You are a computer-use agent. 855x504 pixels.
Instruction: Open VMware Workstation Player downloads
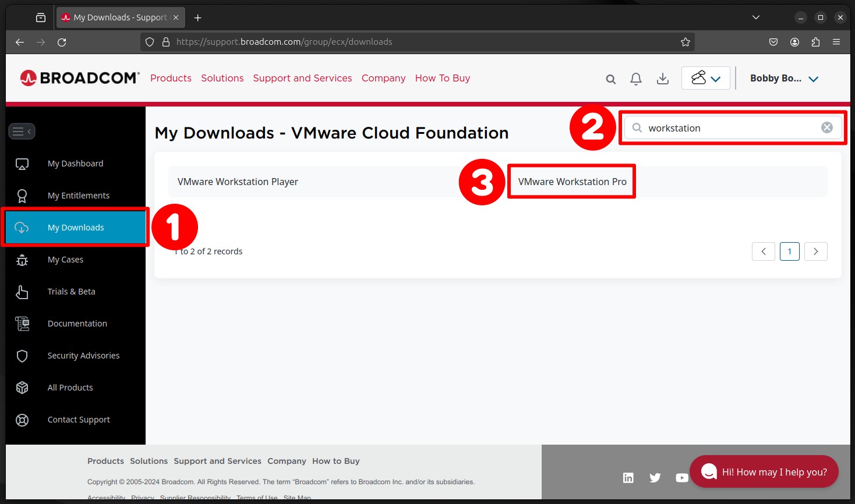click(238, 182)
